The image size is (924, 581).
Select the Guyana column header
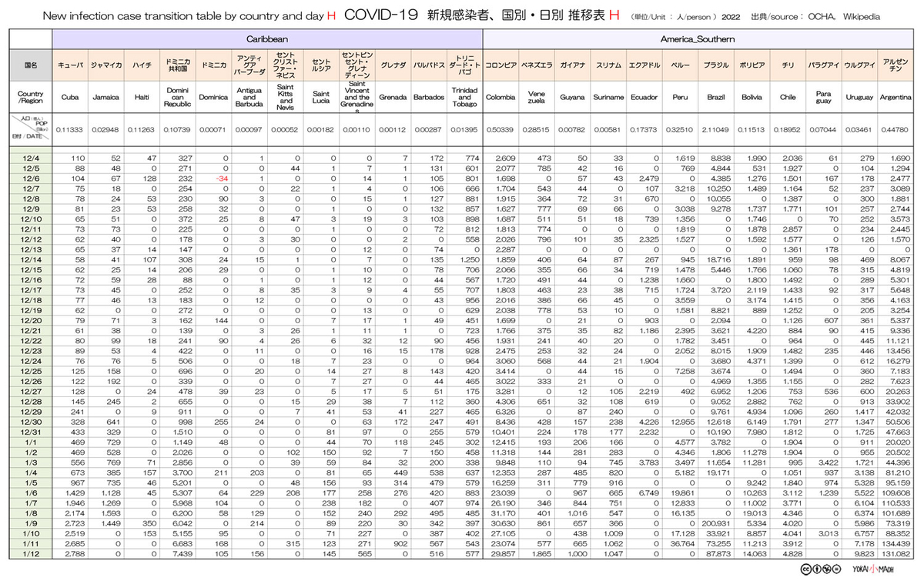tap(572, 98)
